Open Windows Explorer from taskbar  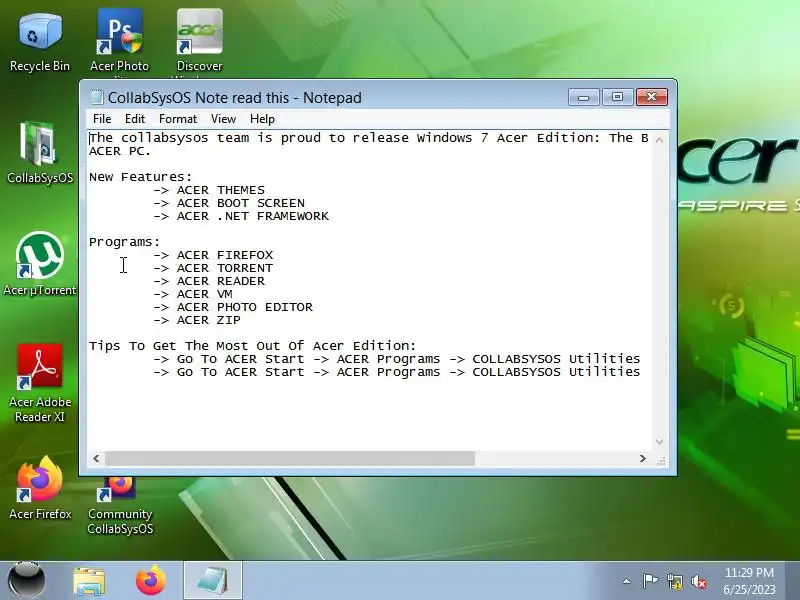89,581
